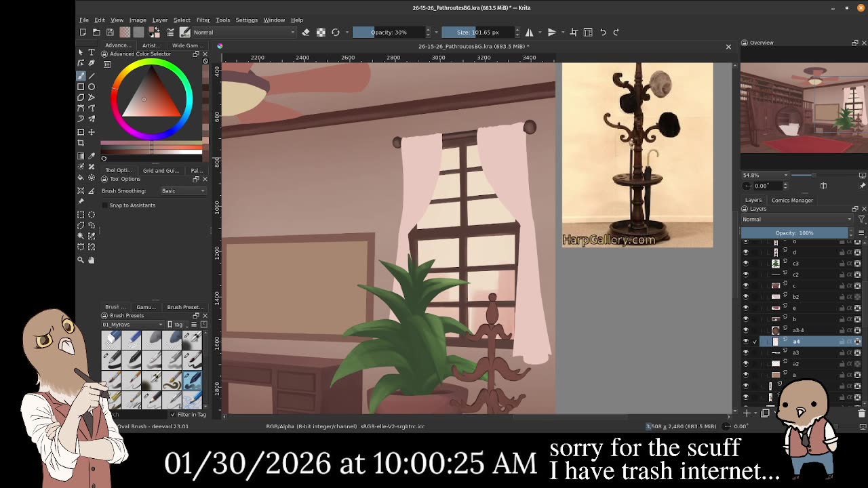Toggle visibility of layer b2

(x=746, y=297)
